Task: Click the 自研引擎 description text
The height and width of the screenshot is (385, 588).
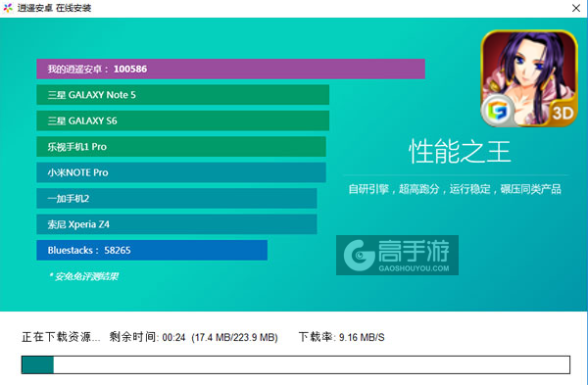Action: click(x=455, y=189)
